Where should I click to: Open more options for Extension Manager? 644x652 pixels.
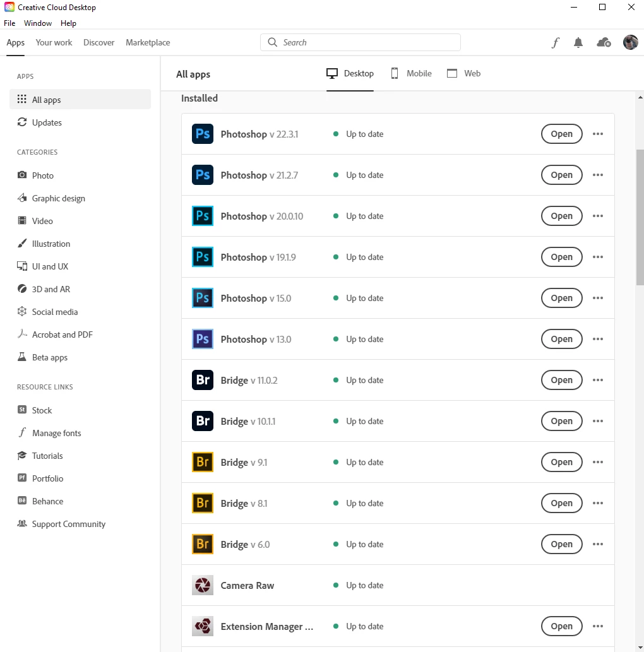(598, 626)
